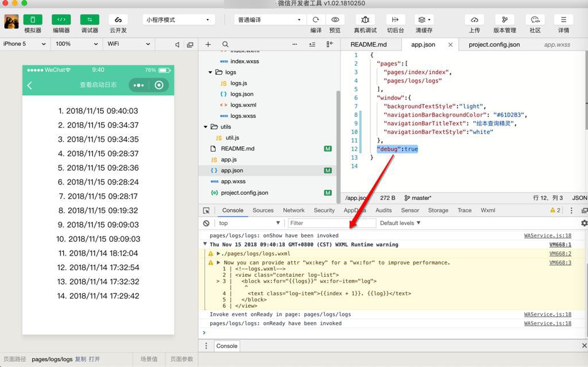Click the file tree sort/format icon

(x=312, y=44)
